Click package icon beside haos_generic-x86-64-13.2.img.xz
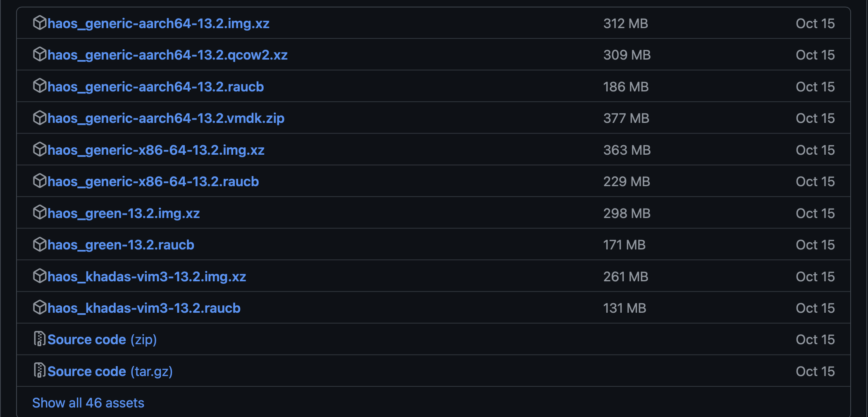 pos(39,149)
